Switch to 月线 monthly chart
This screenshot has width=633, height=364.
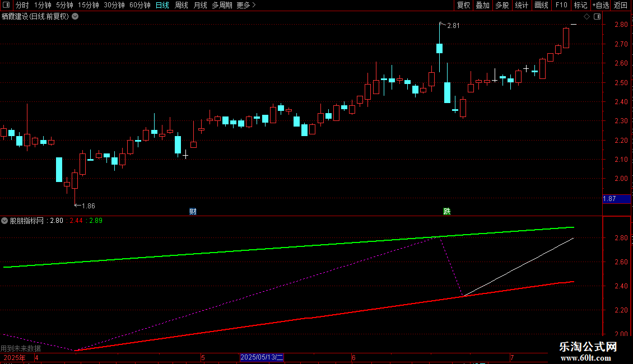(x=200, y=5)
